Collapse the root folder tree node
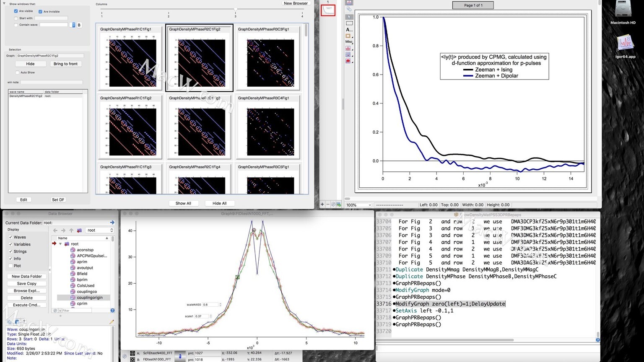Screen dimensions: 644x362 [x=60, y=244]
